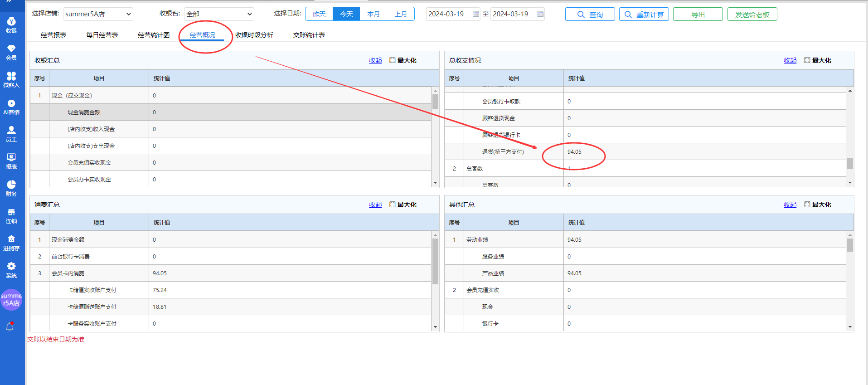Open the notification bell

pyautogui.click(x=10, y=327)
